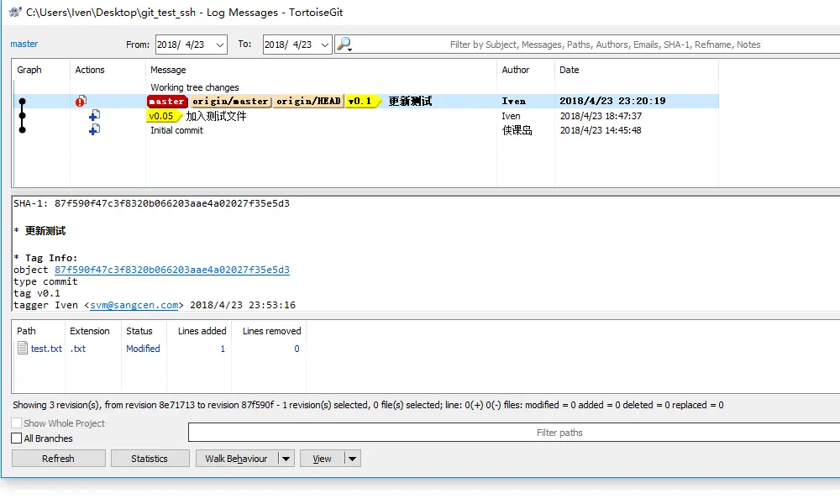
Task: Focus the Filter paths input field
Action: click(514, 433)
